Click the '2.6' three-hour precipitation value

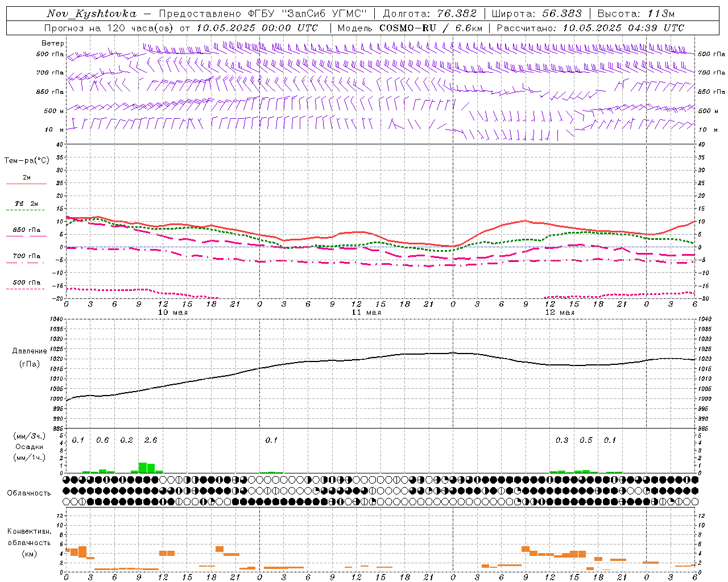(151, 440)
